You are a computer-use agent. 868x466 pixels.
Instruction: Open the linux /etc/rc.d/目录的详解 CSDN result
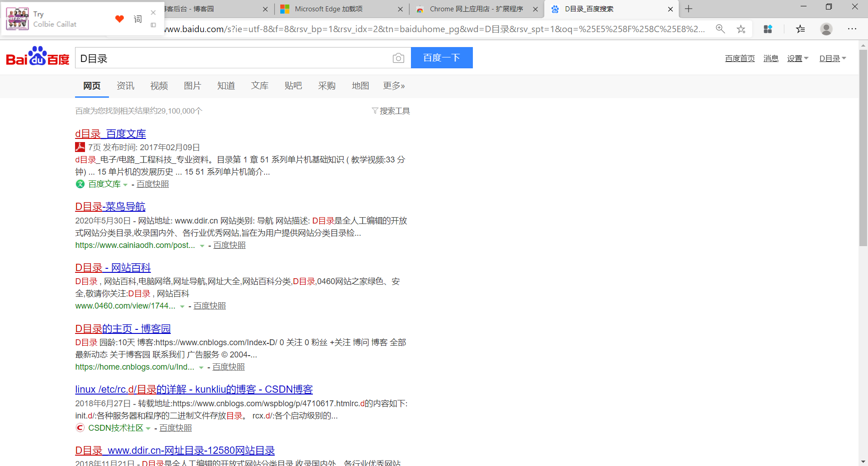(x=194, y=390)
